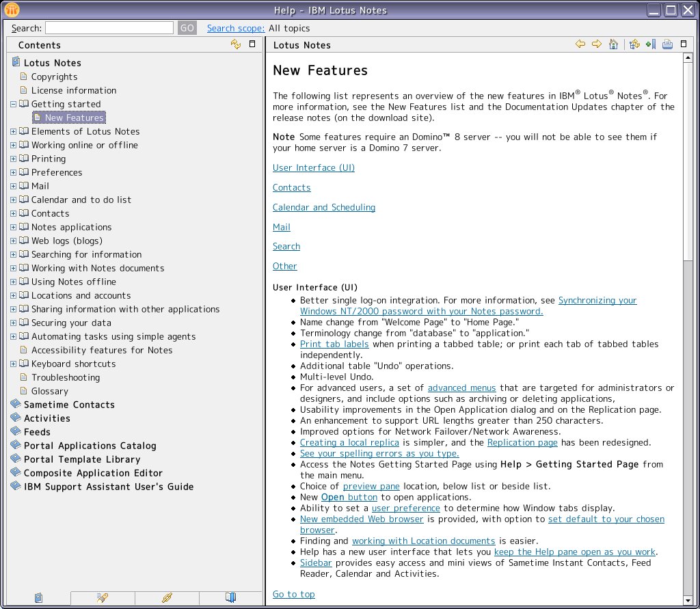Click the Glossary document icon

point(24,391)
